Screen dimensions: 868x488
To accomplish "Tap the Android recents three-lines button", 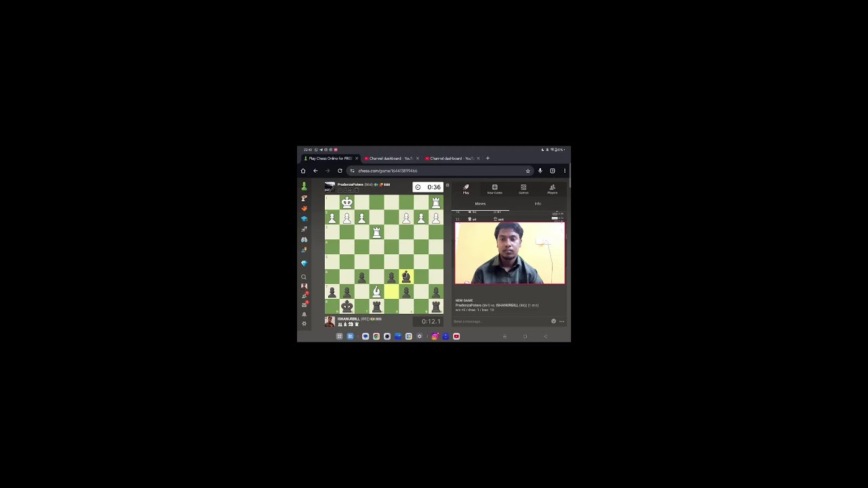I will coord(505,336).
